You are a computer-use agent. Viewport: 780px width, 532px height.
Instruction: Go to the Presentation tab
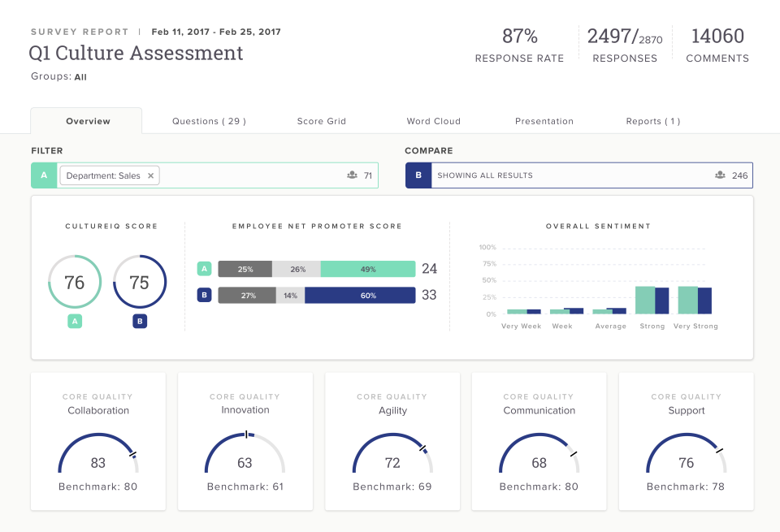[544, 121]
